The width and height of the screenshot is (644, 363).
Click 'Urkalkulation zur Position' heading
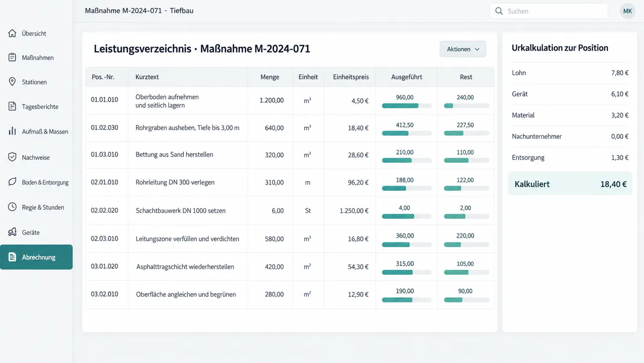560,48
